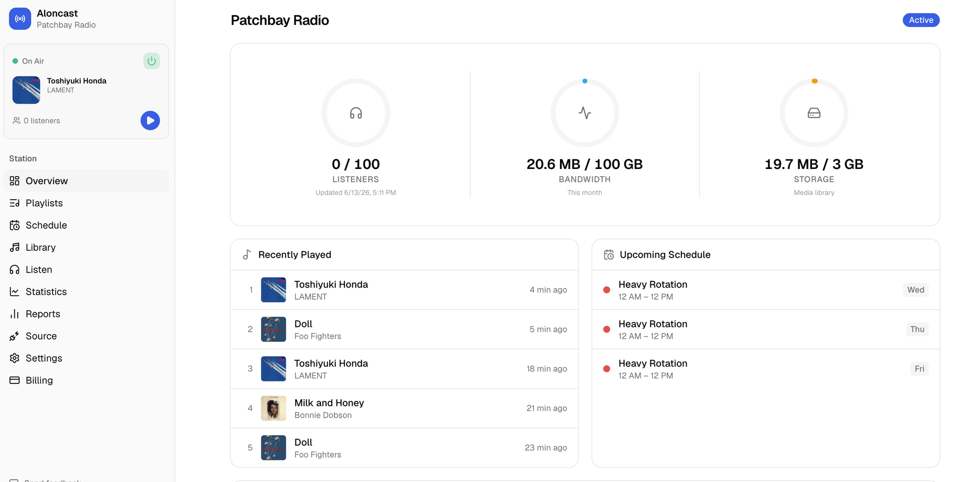Click the Upcoming Schedule calendar icon
Screen dimensions: 980x482
point(609,255)
